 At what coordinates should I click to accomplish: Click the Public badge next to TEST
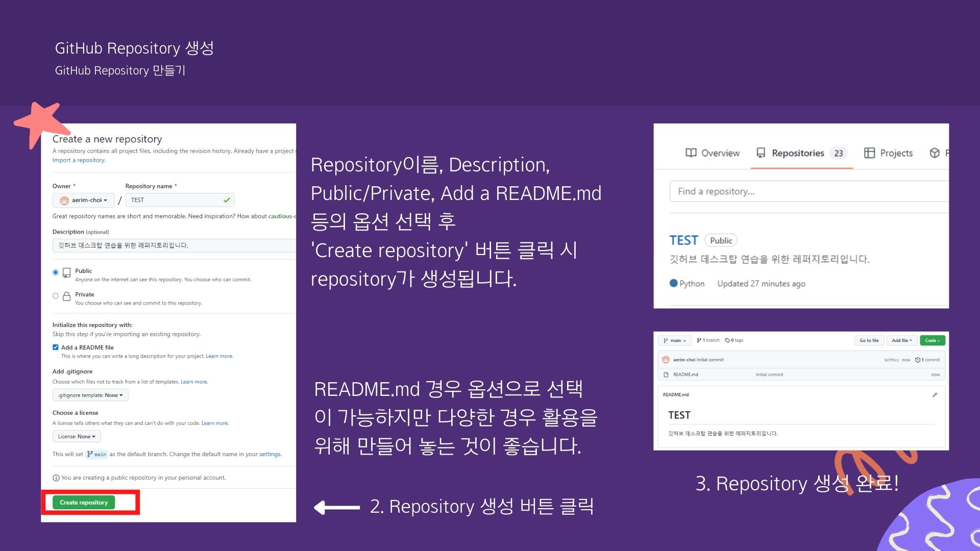coord(721,240)
